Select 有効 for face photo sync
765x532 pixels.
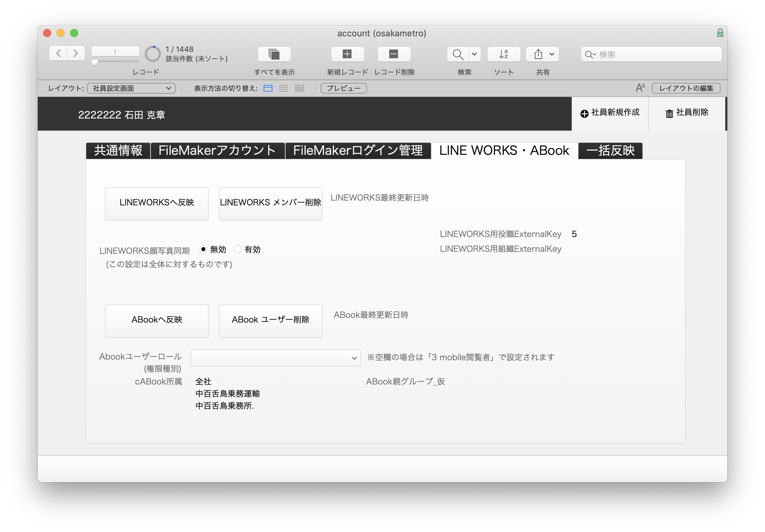238,250
